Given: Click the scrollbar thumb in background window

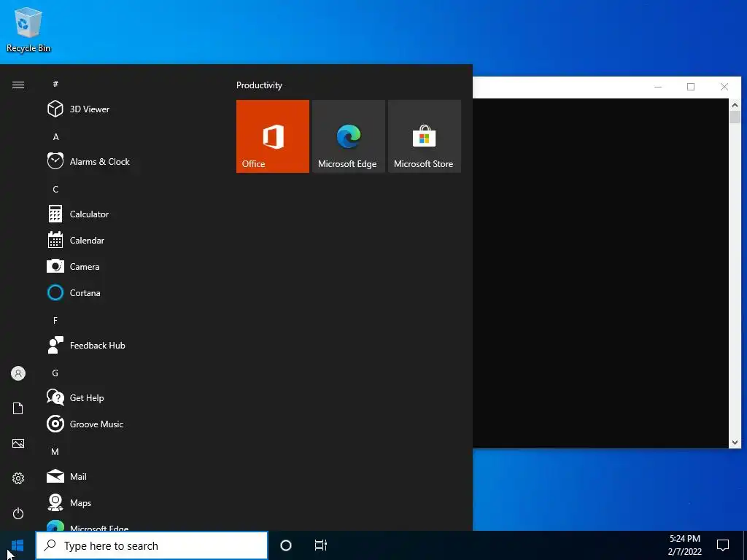Looking at the screenshot, I should (735, 117).
